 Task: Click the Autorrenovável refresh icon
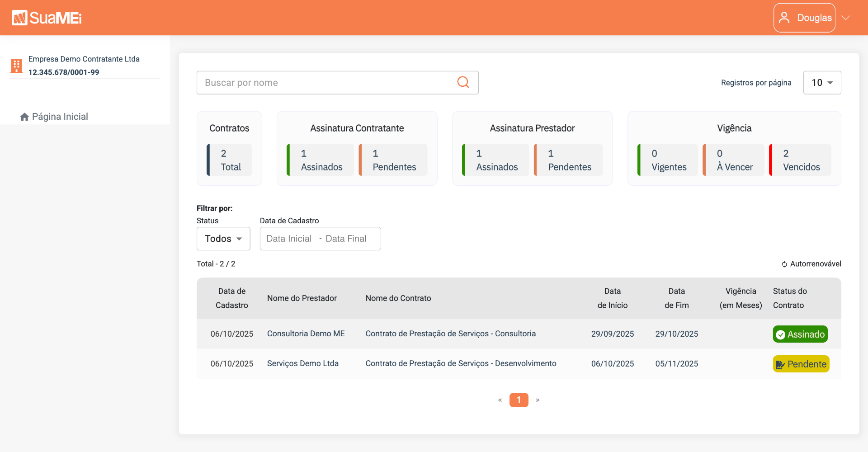pyautogui.click(x=784, y=264)
